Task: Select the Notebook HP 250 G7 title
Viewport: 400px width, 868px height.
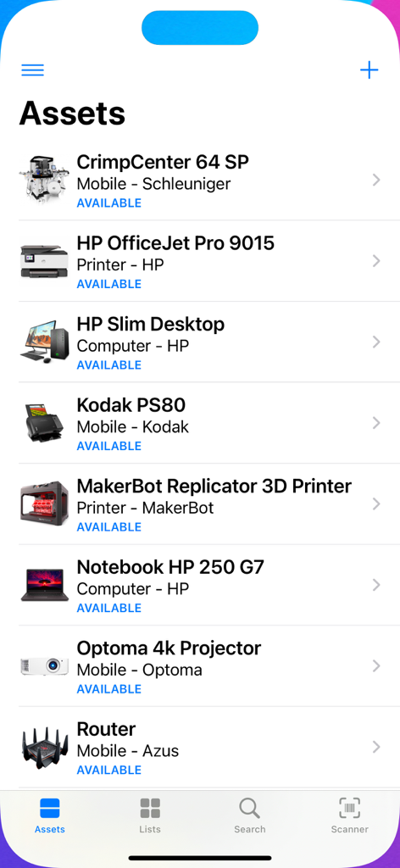Action: click(170, 567)
